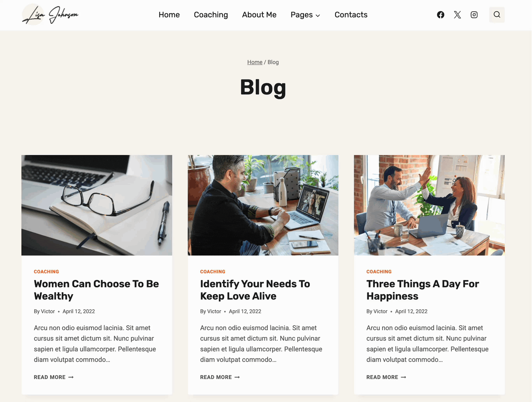The height and width of the screenshot is (402, 532).
Task: Open the X (Twitter) social icon
Action: pos(457,15)
